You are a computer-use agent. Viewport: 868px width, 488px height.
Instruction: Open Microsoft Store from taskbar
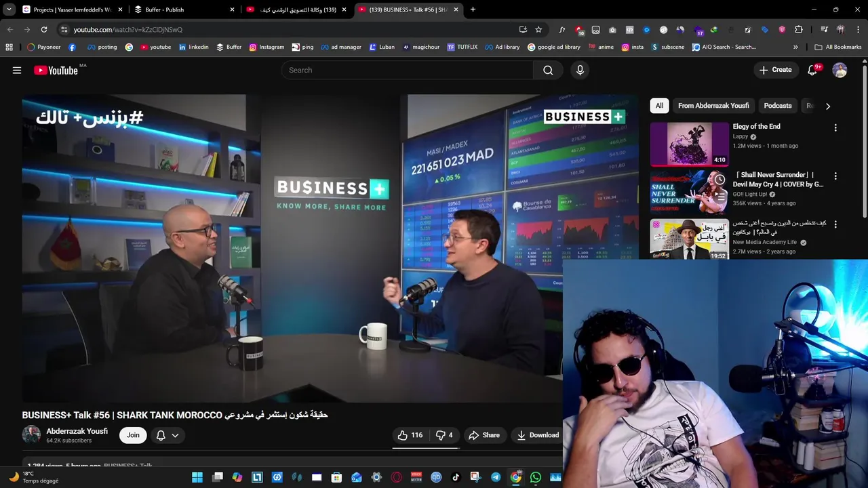(x=336, y=477)
